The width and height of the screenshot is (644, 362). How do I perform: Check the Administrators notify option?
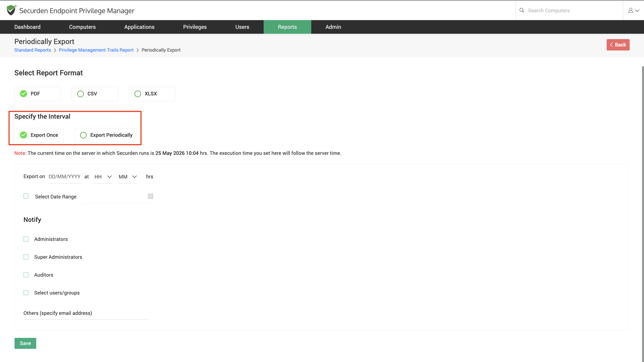26,239
